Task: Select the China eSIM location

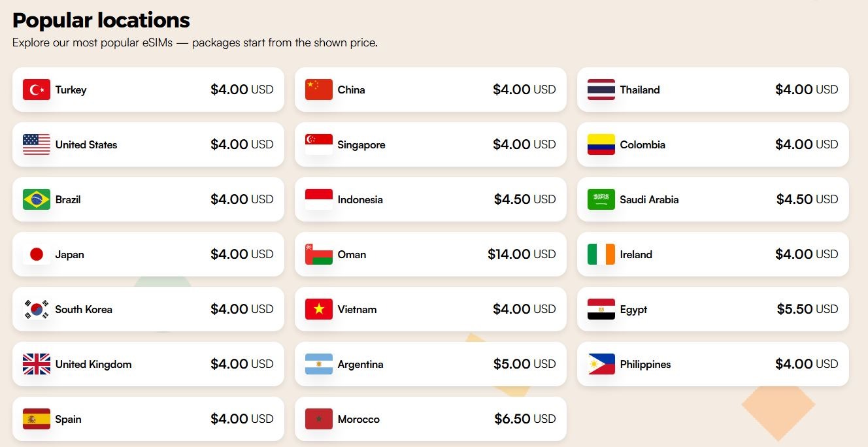Action: [430, 90]
